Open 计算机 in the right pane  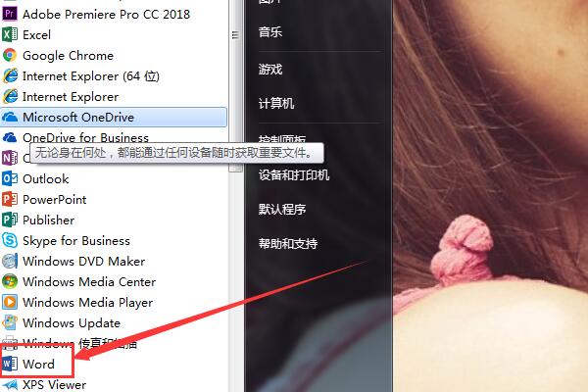(276, 104)
